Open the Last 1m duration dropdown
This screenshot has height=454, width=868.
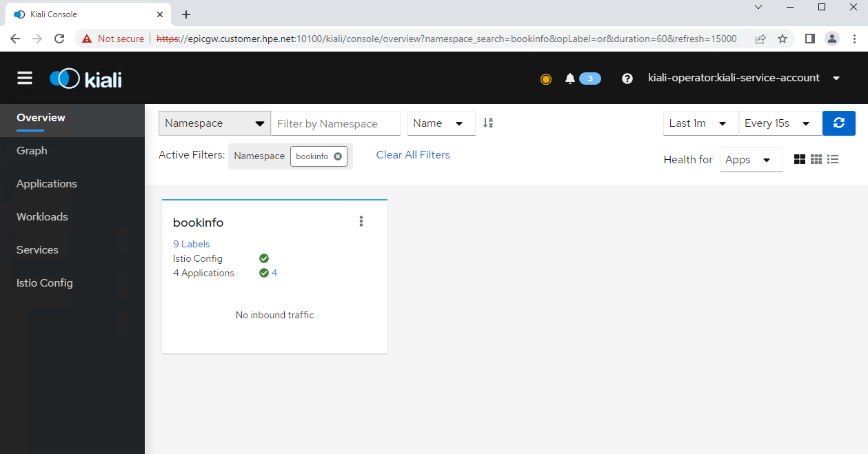coord(701,123)
